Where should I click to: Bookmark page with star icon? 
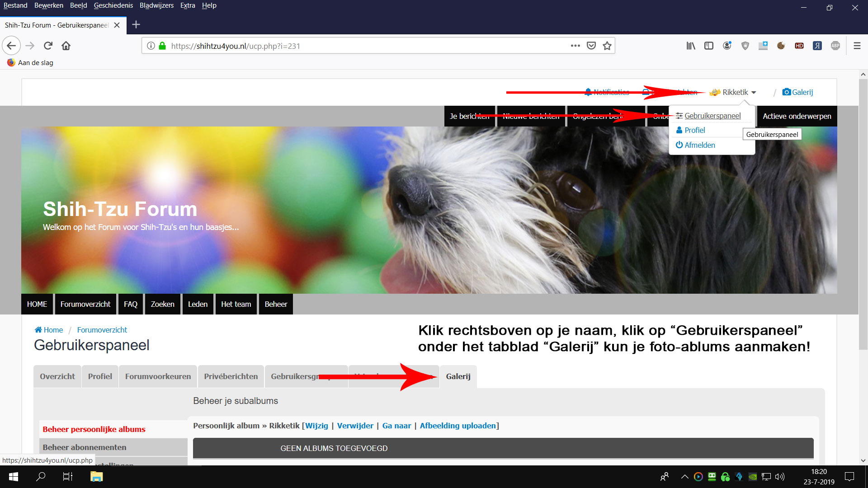pos(607,46)
